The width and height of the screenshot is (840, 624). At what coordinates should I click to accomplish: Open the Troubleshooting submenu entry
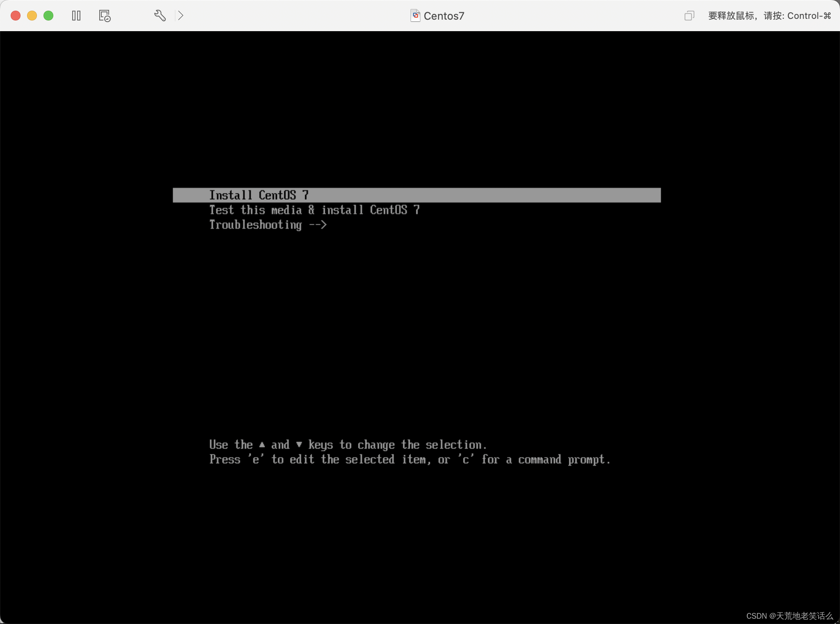coord(267,225)
